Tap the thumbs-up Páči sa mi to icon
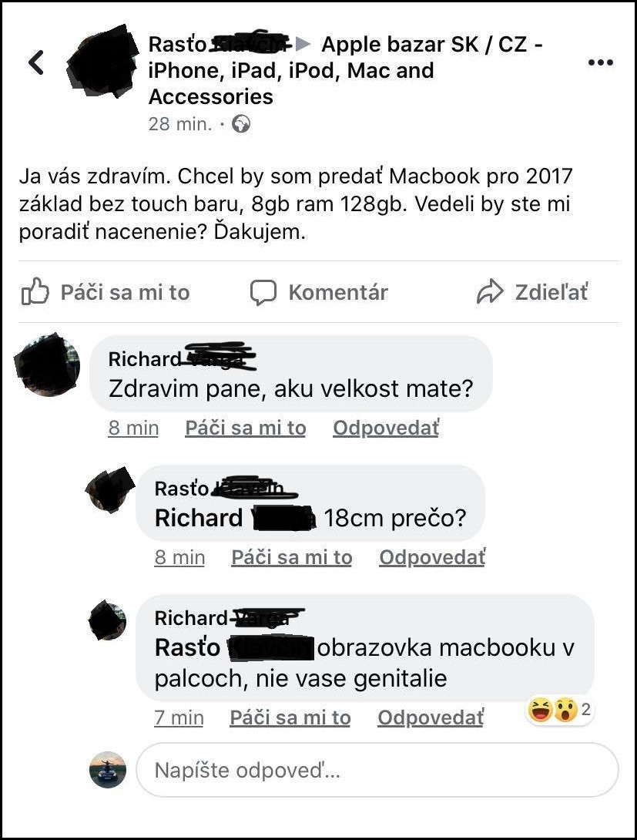 click(35, 292)
